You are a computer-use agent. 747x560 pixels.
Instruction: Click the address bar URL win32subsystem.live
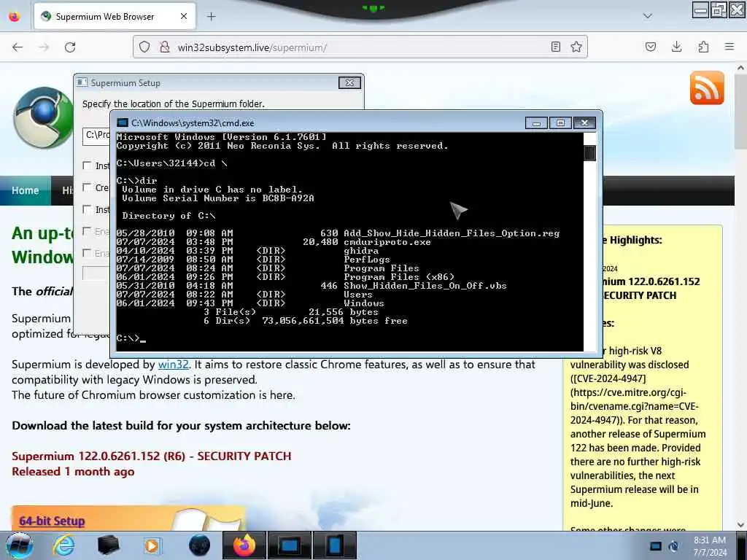(252, 47)
